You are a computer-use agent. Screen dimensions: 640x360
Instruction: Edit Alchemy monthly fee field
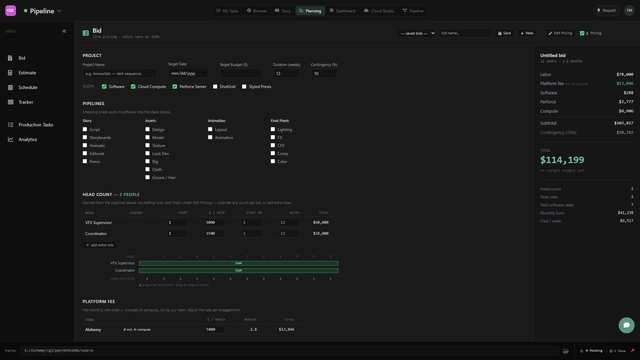214,329
